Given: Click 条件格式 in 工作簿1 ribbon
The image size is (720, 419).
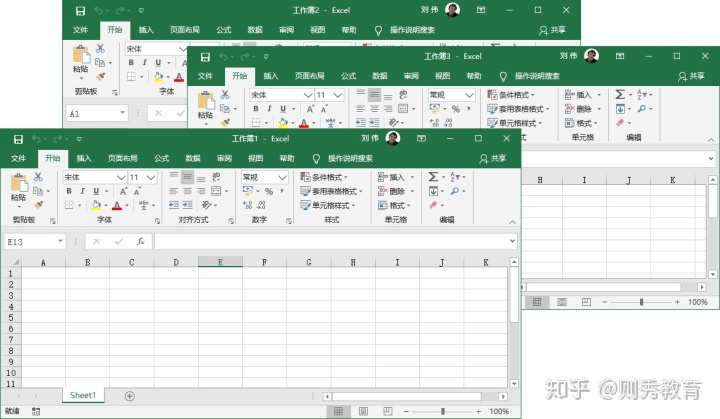Looking at the screenshot, I should (x=324, y=177).
